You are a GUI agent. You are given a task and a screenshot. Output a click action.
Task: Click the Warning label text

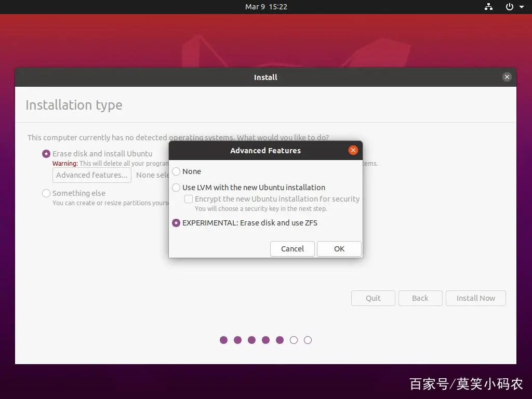pos(65,164)
